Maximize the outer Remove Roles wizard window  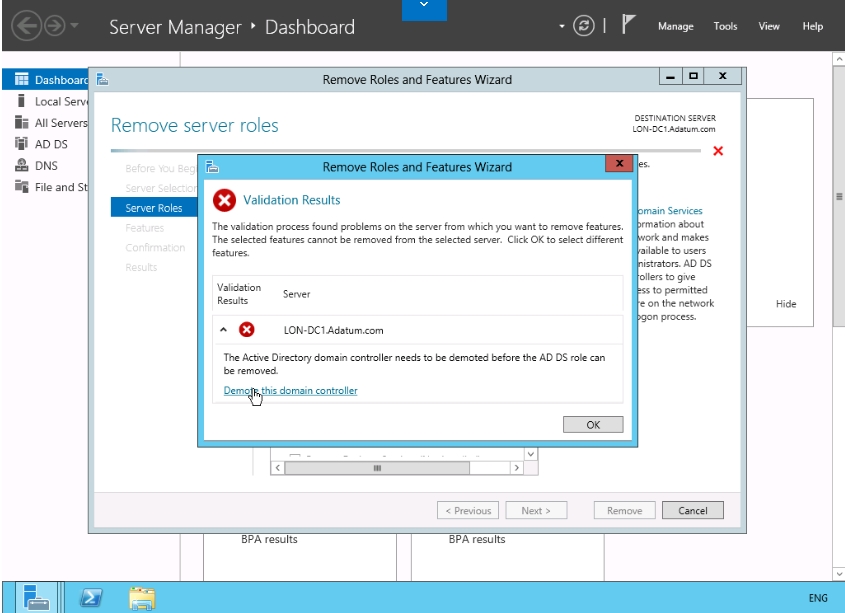694,77
